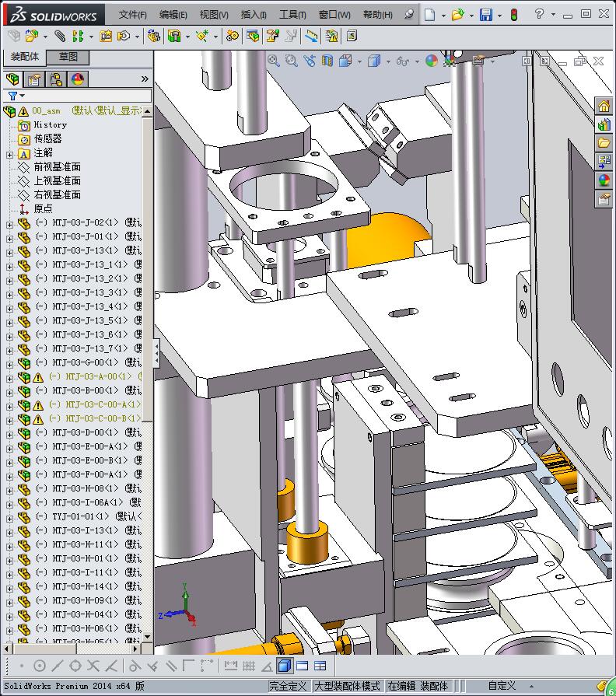616x696 pixels.
Task: Click the Reference Geometry icon
Action: [x=202, y=36]
